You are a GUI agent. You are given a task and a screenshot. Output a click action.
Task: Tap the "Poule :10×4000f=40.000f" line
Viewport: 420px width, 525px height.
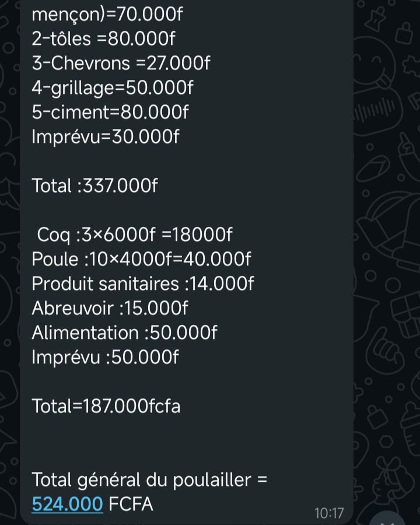141,259
